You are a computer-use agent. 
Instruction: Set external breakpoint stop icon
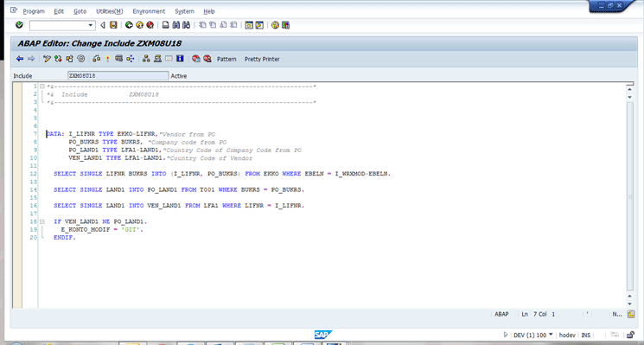[x=207, y=59]
